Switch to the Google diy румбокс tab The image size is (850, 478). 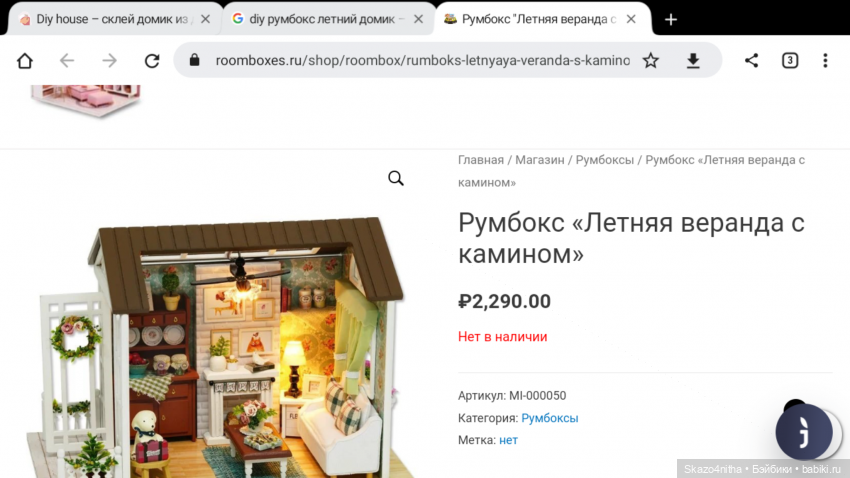(321, 19)
